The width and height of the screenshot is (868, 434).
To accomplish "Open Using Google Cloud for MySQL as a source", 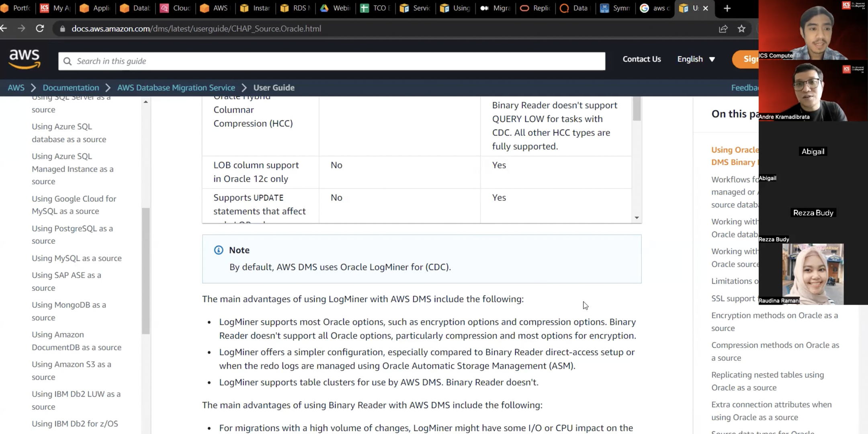I will (74, 205).
